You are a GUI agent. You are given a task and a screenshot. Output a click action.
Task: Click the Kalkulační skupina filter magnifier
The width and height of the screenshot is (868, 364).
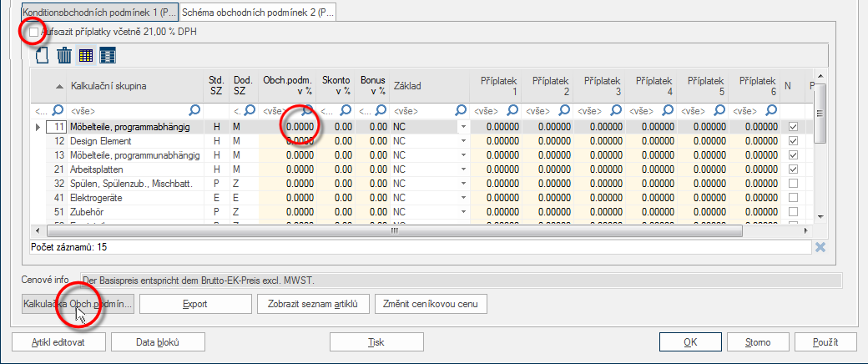[x=194, y=110]
